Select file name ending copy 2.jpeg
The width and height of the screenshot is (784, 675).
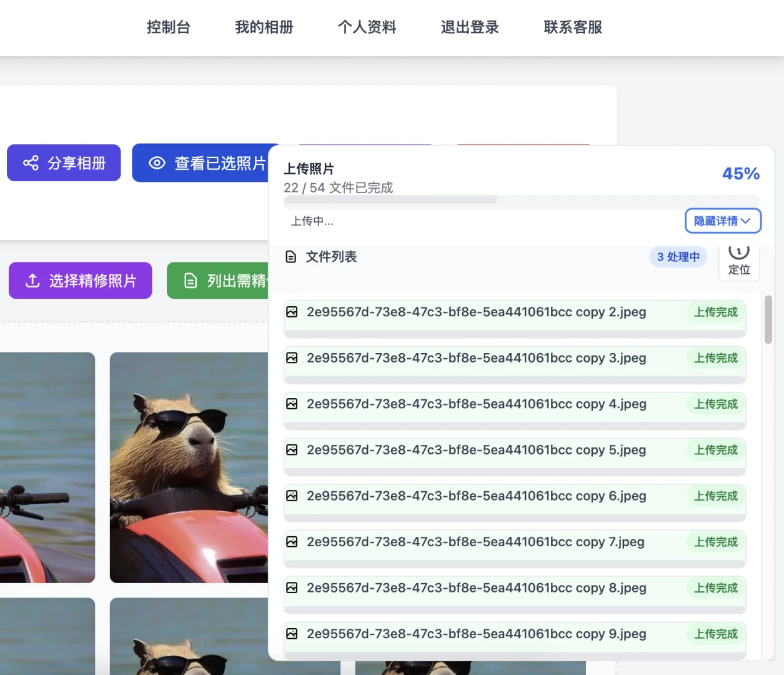[477, 312]
